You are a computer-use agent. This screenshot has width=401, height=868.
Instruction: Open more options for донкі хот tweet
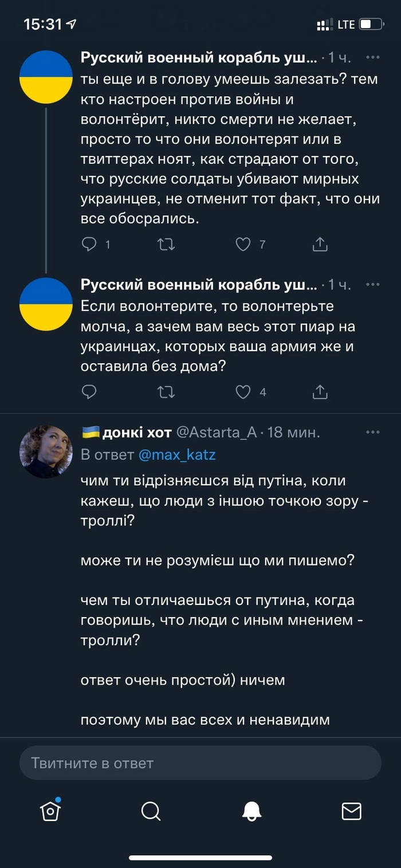[373, 432]
